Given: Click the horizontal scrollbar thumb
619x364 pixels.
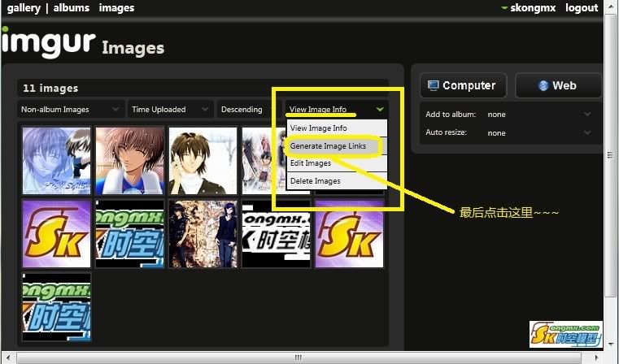Looking at the screenshot, I should coord(298,357).
